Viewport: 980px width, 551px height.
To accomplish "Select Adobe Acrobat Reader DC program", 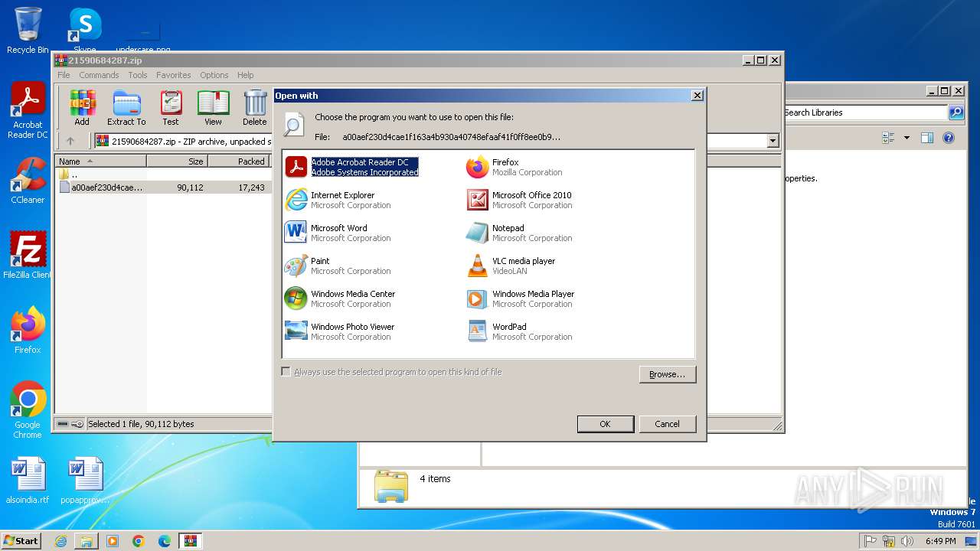I will pyautogui.click(x=352, y=167).
